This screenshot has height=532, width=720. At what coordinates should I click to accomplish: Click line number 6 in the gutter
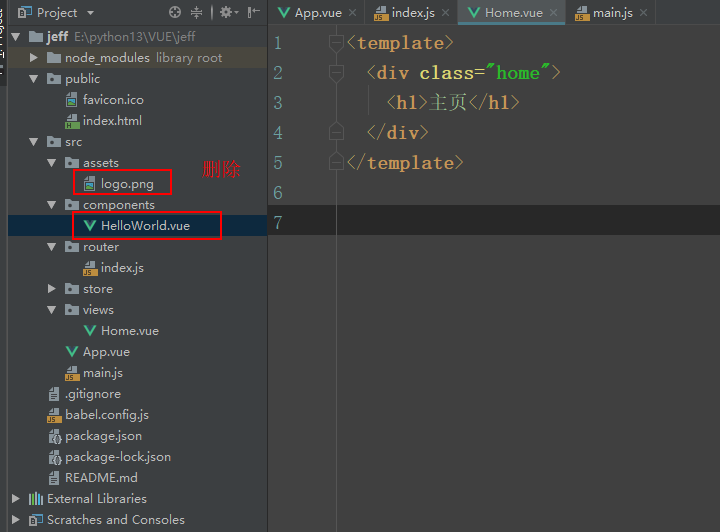(x=278, y=193)
